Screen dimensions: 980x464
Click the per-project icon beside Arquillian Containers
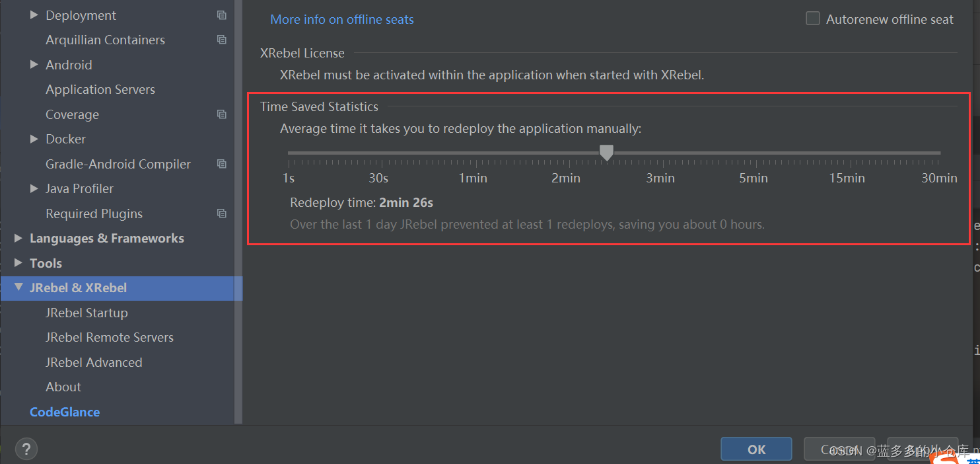tap(222, 40)
